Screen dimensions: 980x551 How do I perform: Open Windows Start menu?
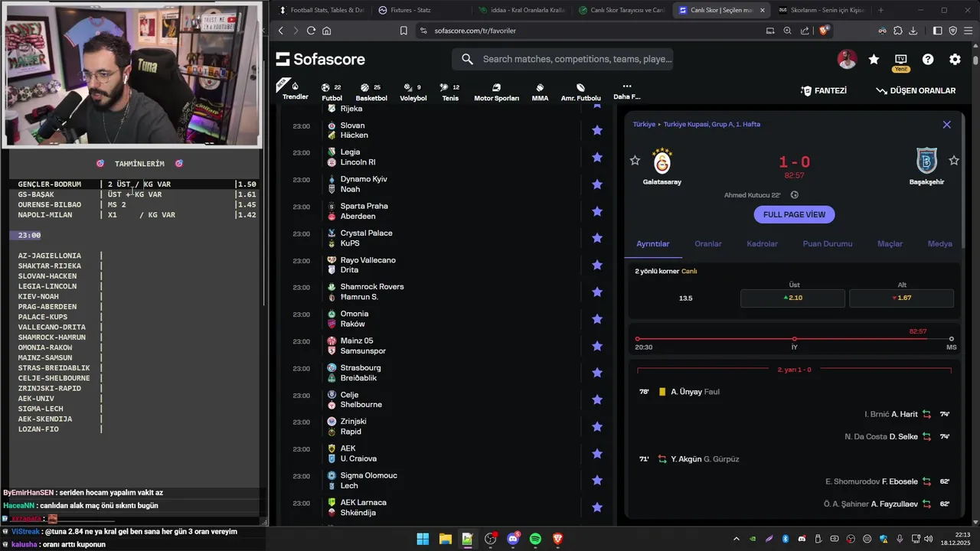pos(423,539)
